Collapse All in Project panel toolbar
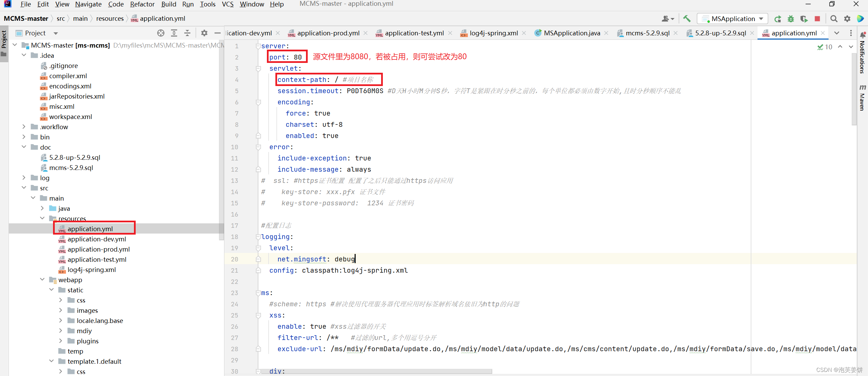Screen dimensions: 868x376 187,33
